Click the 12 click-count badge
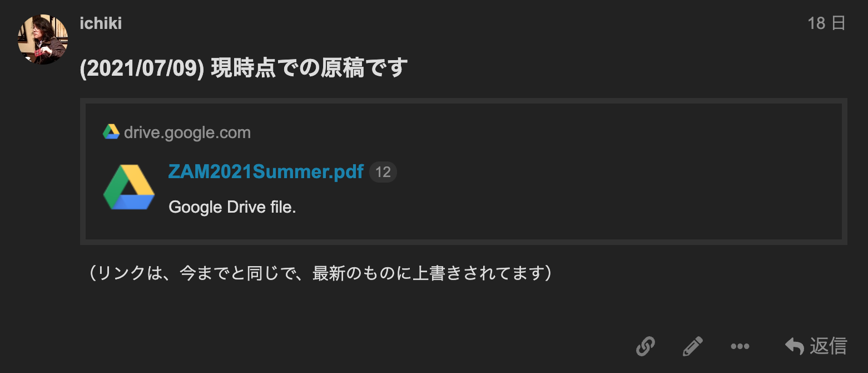The width and height of the screenshot is (868, 373). coord(383,172)
